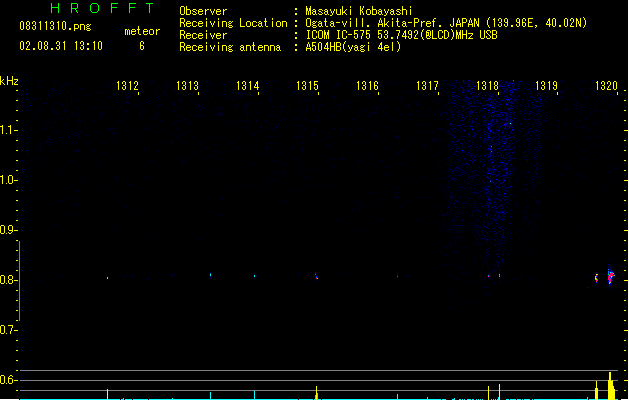Click the 1312 time axis label
Screen dimensions: 629x400
pos(127,86)
